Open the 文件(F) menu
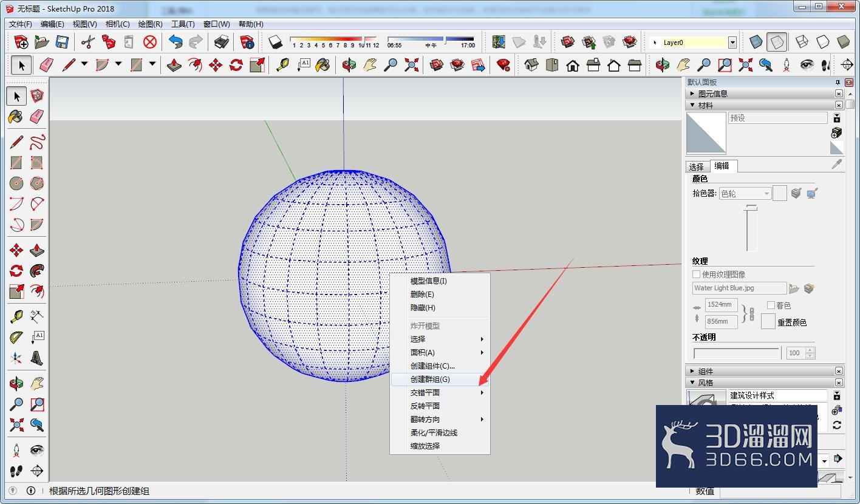860x504 pixels. 21,24
